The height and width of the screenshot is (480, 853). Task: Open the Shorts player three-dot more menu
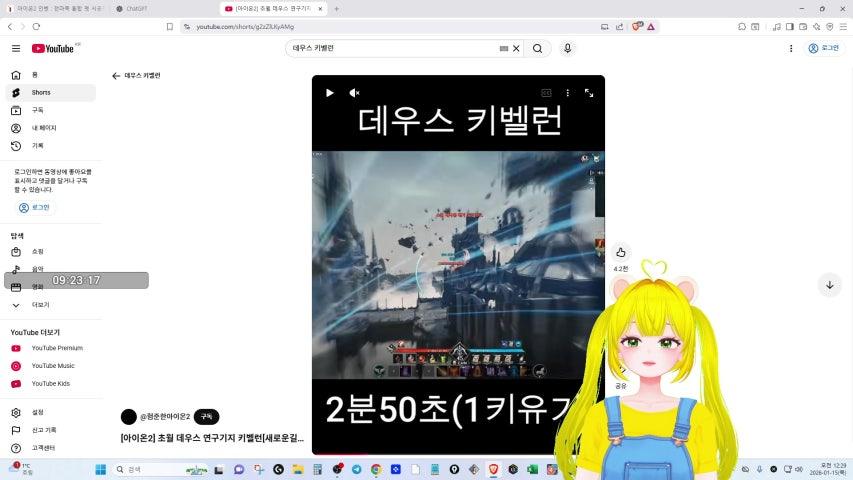click(x=567, y=93)
